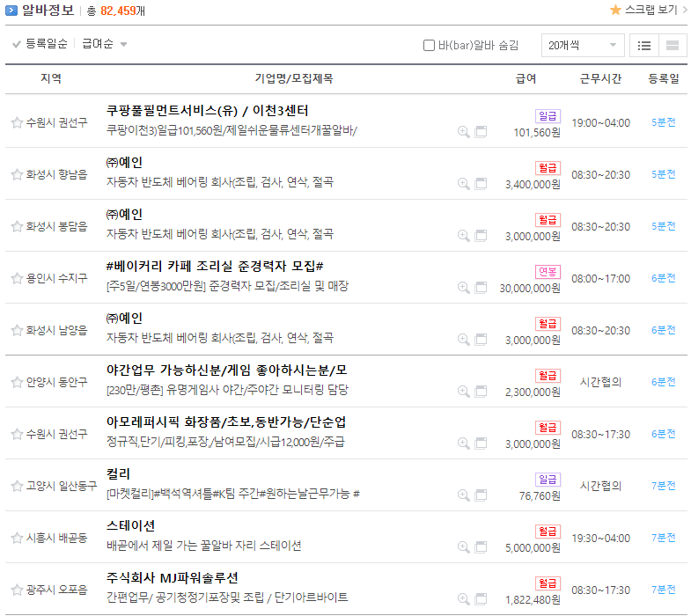Star the ㈜예인 화성시 남양읍 listing
This screenshot has height=616, width=691.
coord(17,331)
